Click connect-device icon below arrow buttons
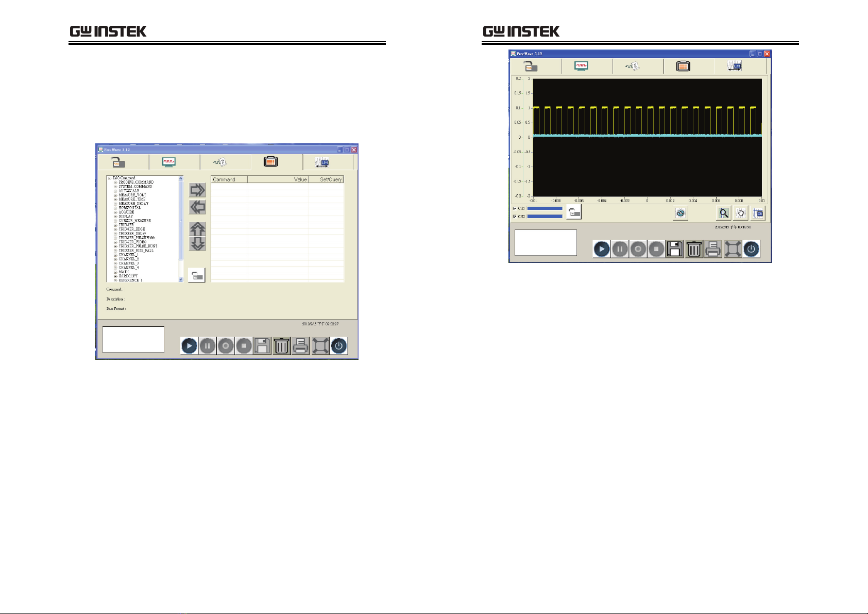The height and width of the screenshot is (614, 868). point(197,275)
